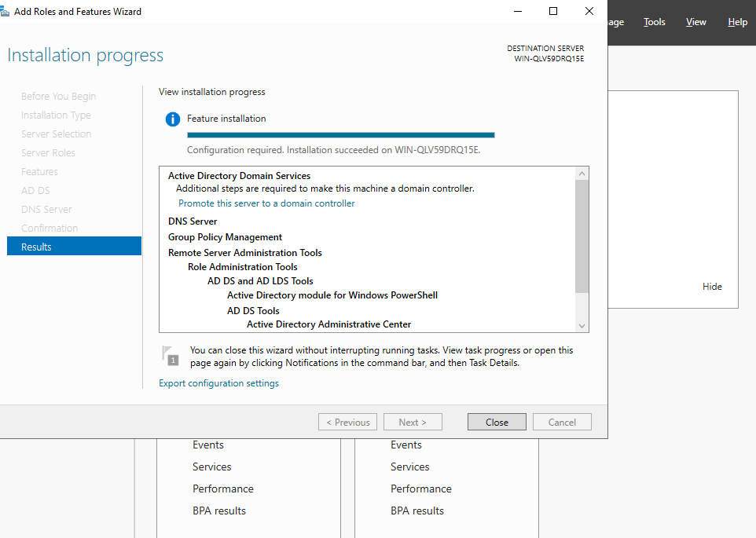Screen dimensions: 756x538
Task: Hide the Server Manager welcome tile
Action: 711,287
